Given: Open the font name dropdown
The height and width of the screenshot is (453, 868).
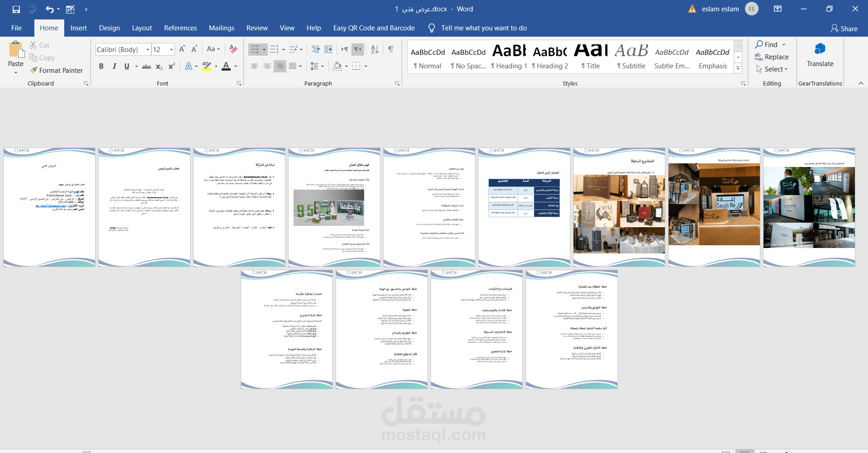Looking at the screenshot, I should coord(147,49).
